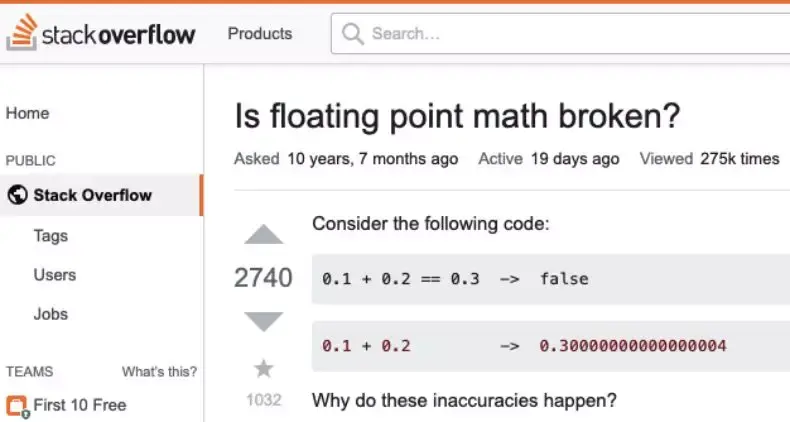Go to Home in sidebar
790x422 pixels.
[x=28, y=113]
